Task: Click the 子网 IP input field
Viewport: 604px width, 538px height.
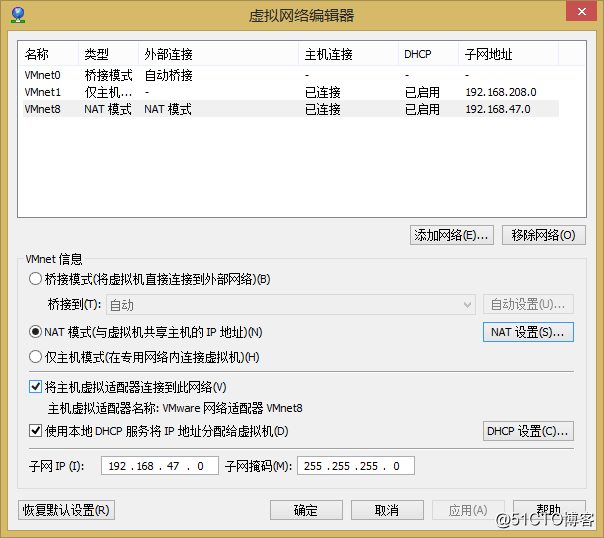Action: tap(160, 466)
